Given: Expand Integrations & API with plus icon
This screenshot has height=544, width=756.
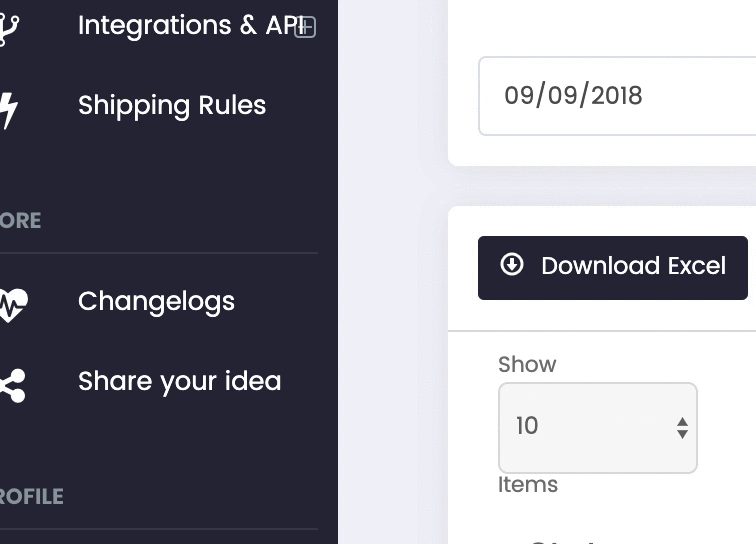Looking at the screenshot, I should (x=305, y=27).
